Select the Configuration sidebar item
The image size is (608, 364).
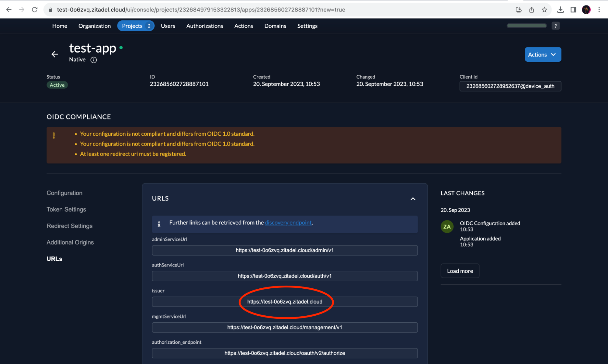pos(64,193)
